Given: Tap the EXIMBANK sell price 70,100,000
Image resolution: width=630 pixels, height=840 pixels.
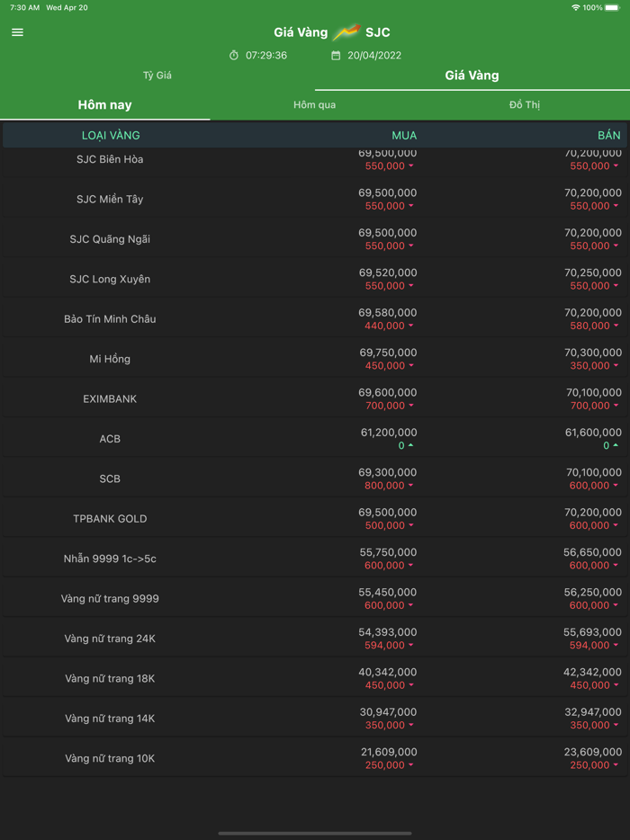Looking at the screenshot, I should pos(594,393).
